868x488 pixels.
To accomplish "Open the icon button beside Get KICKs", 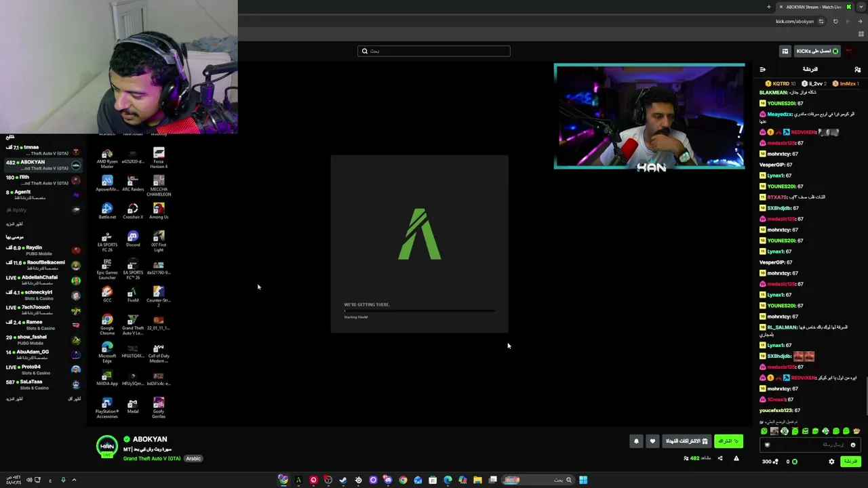I will click(x=785, y=51).
